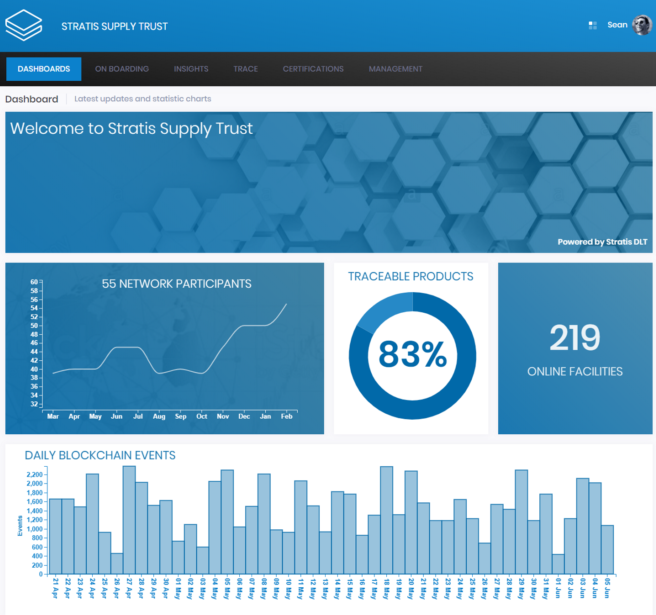Open the On Boarding menu
Image resolution: width=656 pixels, height=615 pixels.
point(122,69)
